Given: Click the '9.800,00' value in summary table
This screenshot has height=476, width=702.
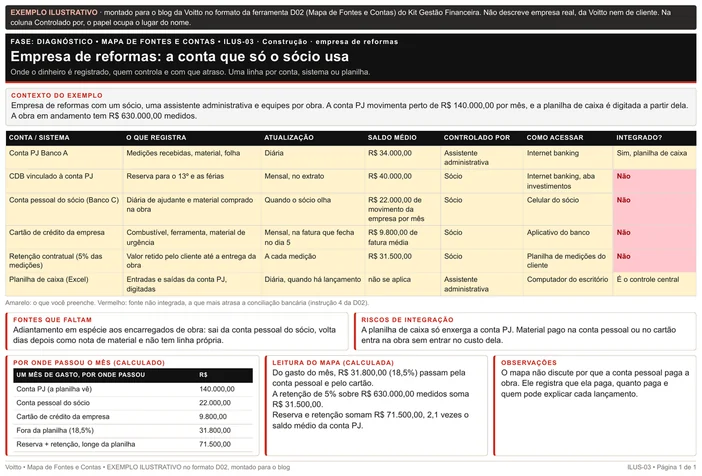Looking at the screenshot, I should click(x=213, y=417).
